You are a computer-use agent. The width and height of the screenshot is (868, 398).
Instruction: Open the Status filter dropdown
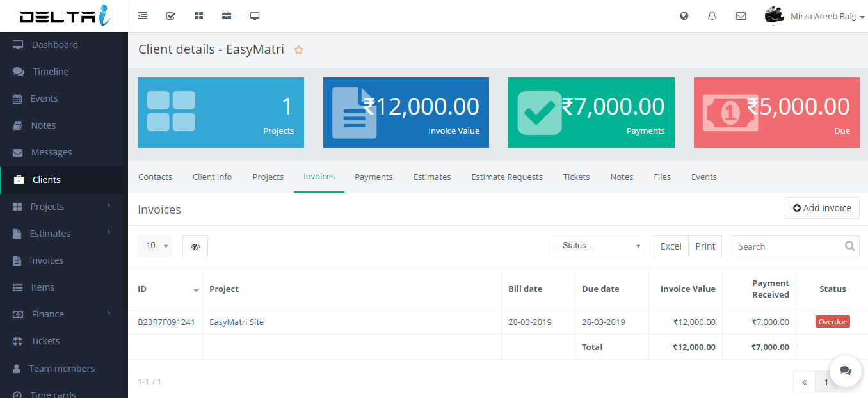point(597,246)
